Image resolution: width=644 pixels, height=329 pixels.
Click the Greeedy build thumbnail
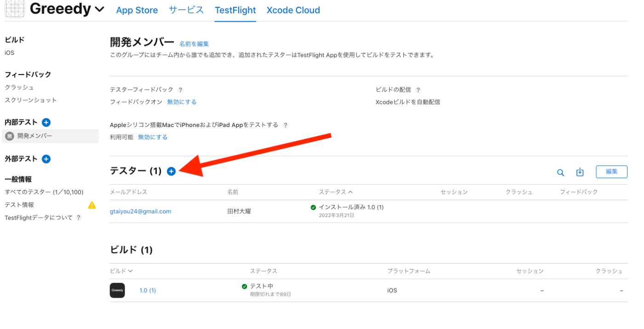click(x=117, y=290)
